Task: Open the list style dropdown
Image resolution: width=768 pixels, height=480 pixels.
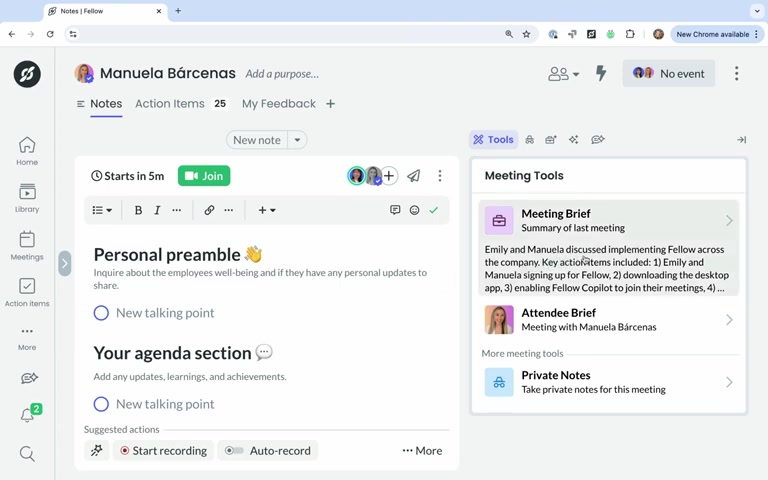Action: (x=102, y=210)
